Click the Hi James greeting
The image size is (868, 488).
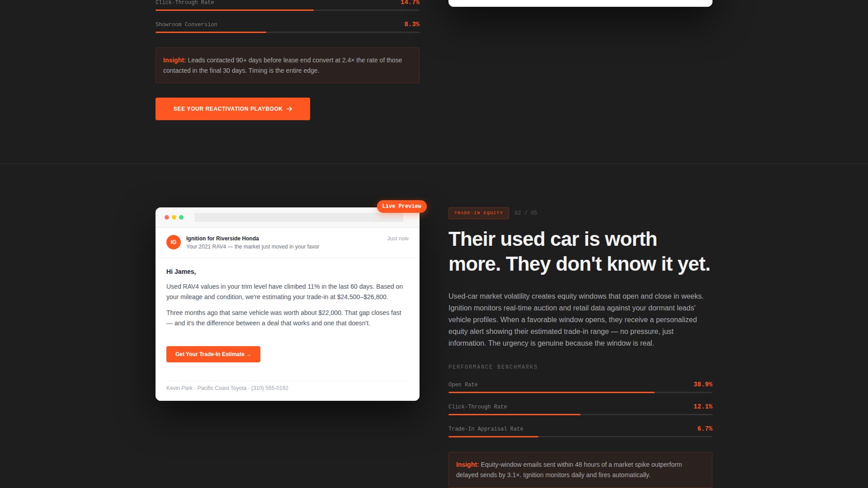[x=181, y=272]
